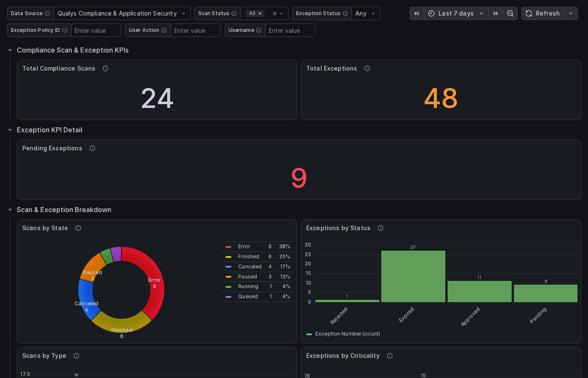Click the Data Source info icon
The height and width of the screenshot is (378, 588).
(x=47, y=13)
